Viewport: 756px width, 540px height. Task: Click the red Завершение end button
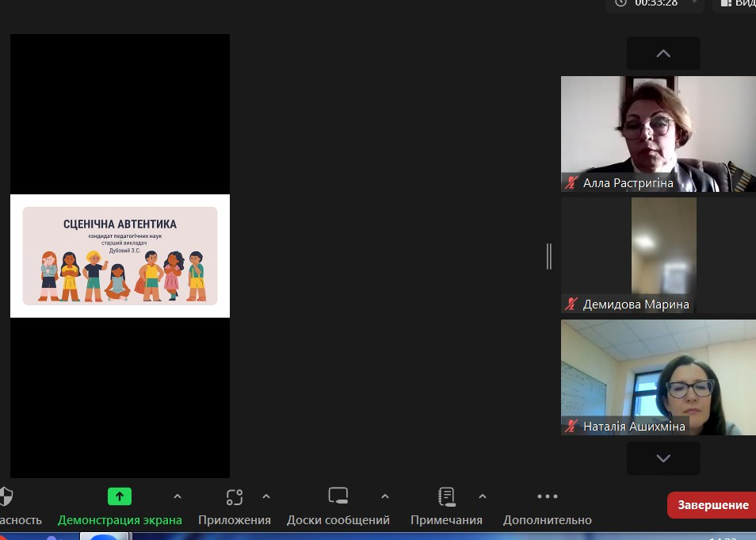(712, 505)
